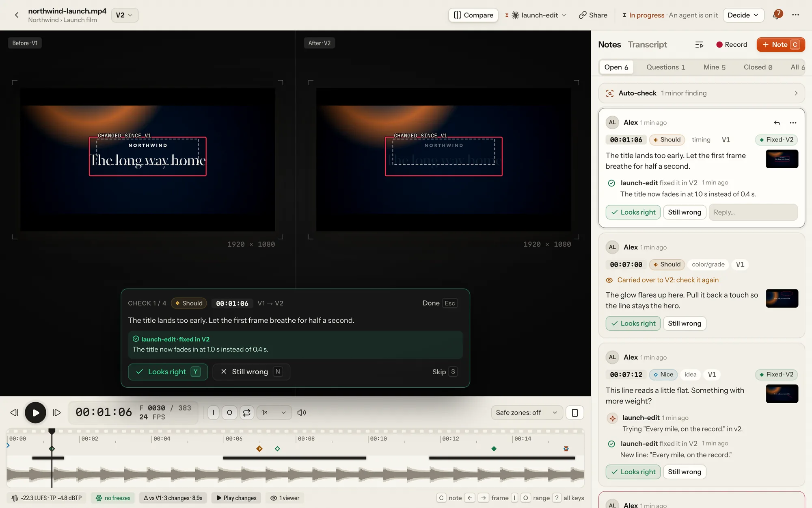
Task: Click the Reply input field
Action: tap(753, 212)
